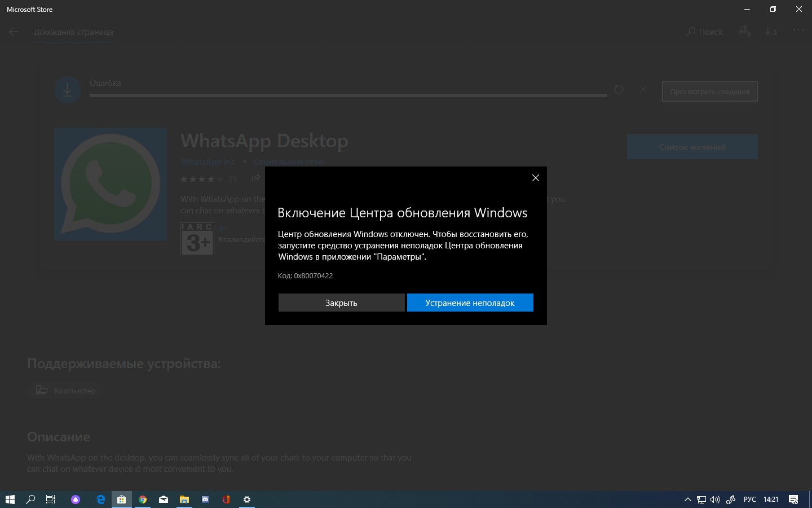Click the download arrow circle icon

point(67,90)
